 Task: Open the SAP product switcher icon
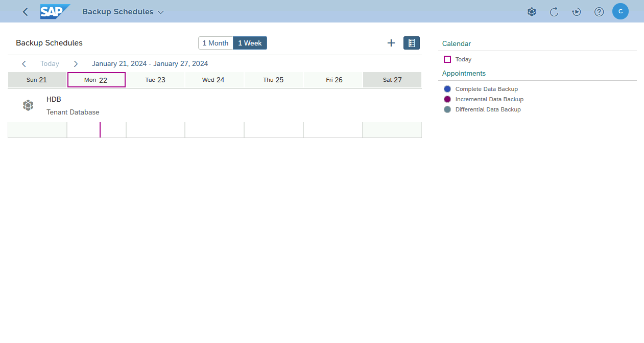click(x=531, y=11)
